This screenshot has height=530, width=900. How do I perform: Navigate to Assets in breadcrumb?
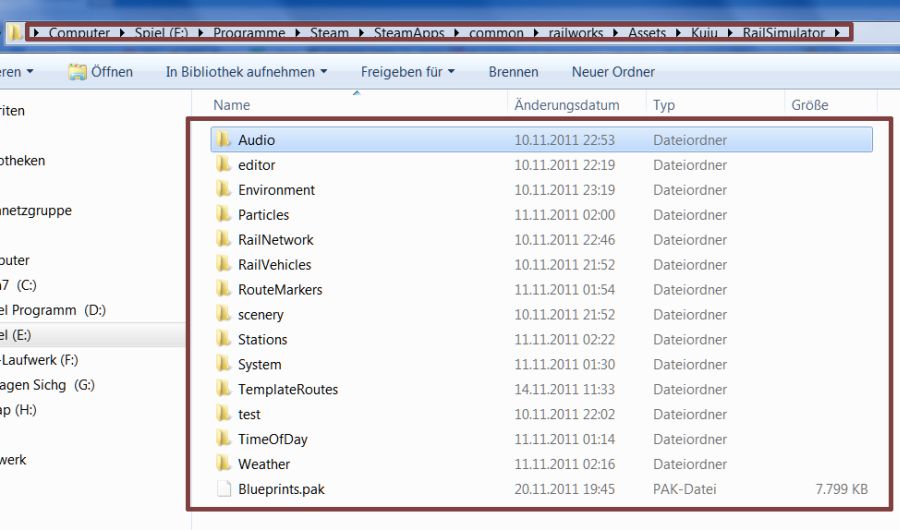coord(647,33)
